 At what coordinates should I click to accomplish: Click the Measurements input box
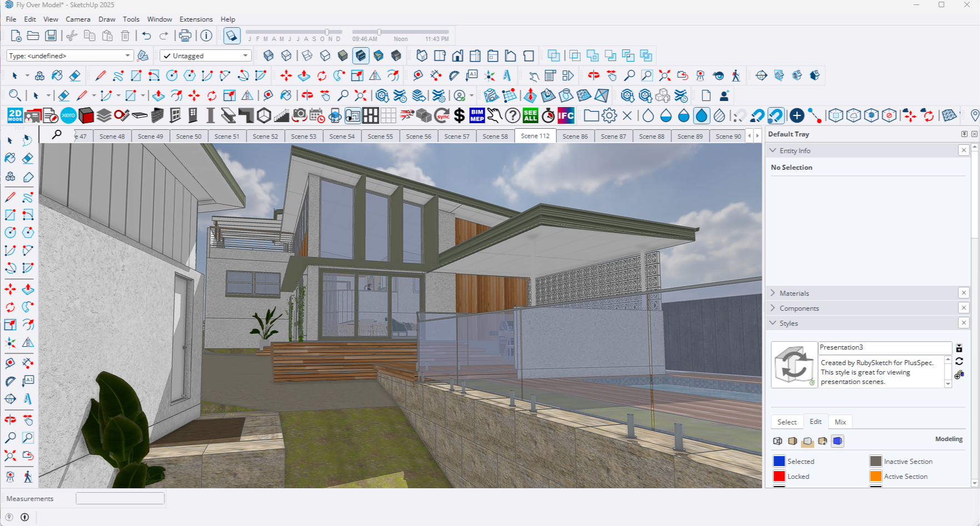120,498
